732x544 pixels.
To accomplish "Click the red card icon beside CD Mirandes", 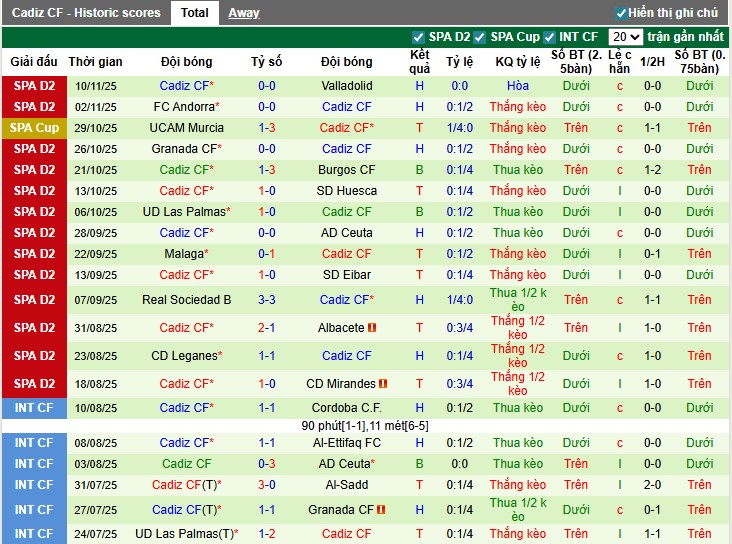I will (383, 384).
